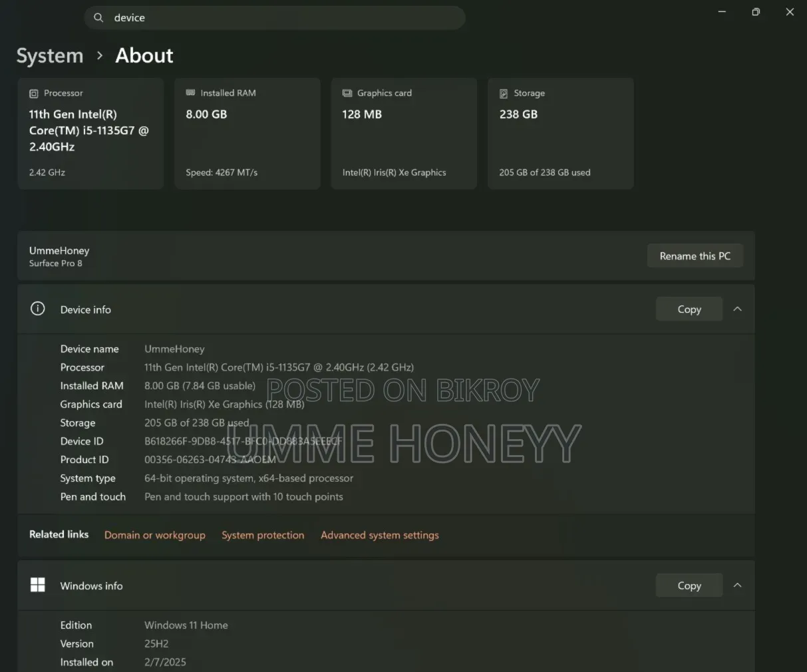Viewport: 807px width, 672px height.
Task: Copy the Device info details
Action: [689, 309]
